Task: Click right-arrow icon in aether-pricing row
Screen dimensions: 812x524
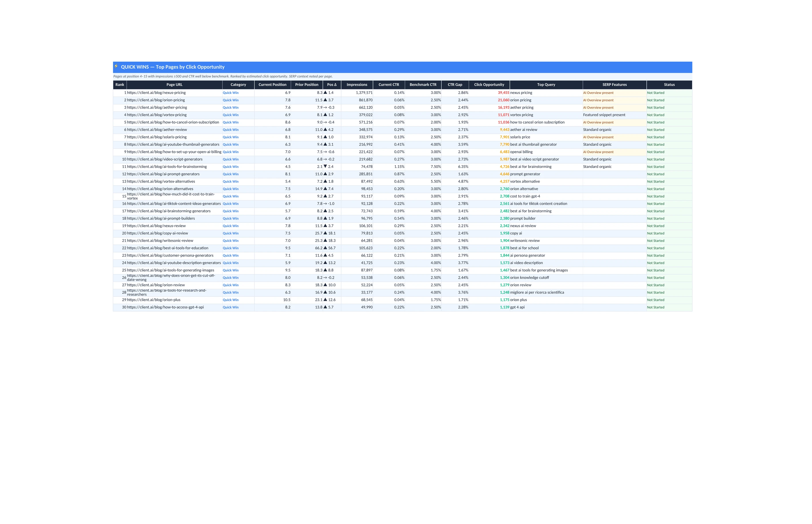Action: pos(325,107)
